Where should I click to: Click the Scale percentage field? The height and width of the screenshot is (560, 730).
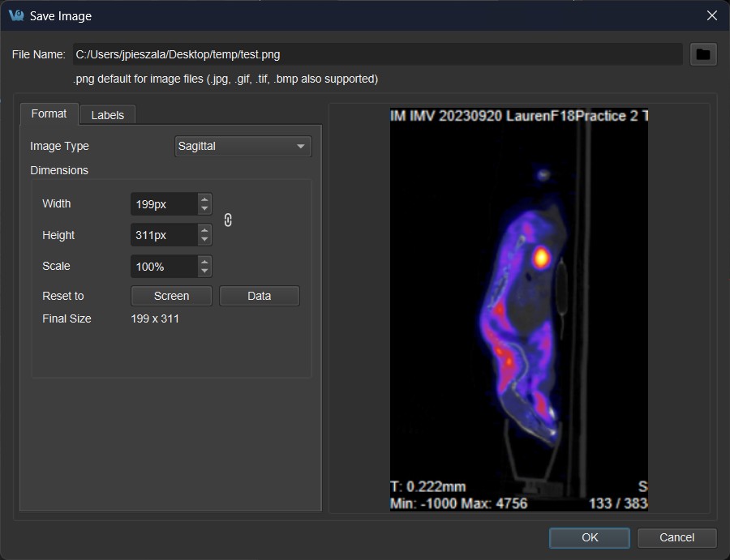(164, 267)
